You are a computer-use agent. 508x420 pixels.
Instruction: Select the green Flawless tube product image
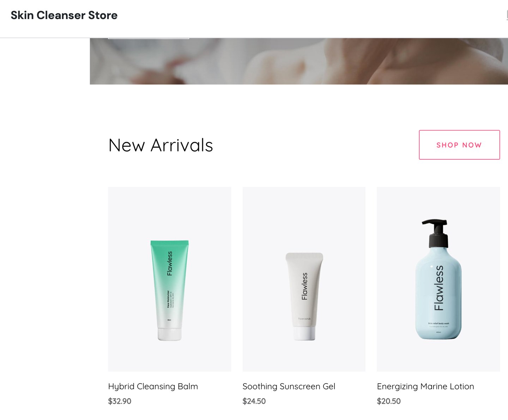170,279
